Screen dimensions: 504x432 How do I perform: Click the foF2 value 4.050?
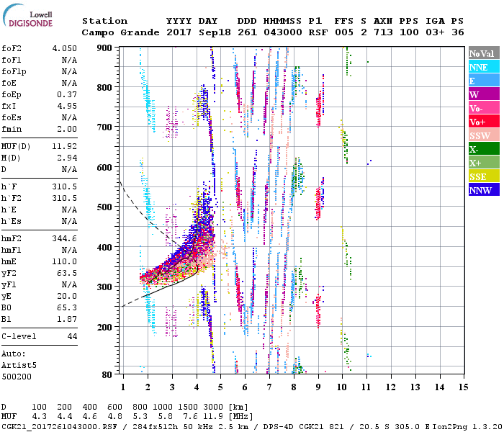pyautogui.click(x=64, y=50)
